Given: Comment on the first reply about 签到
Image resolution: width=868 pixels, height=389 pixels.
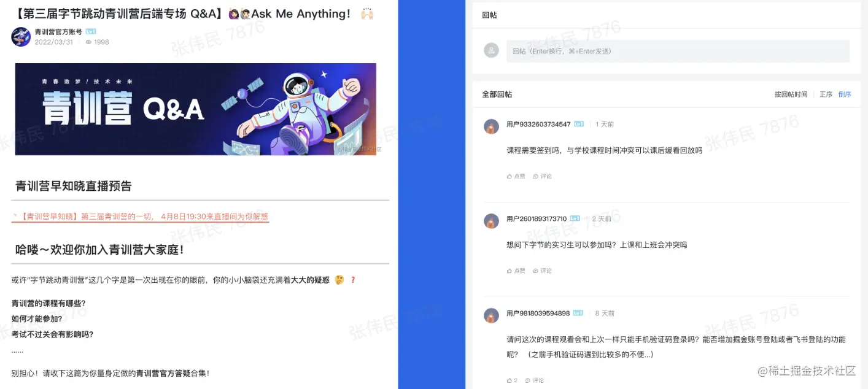Looking at the screenshot, I should (x=543, y=176).
